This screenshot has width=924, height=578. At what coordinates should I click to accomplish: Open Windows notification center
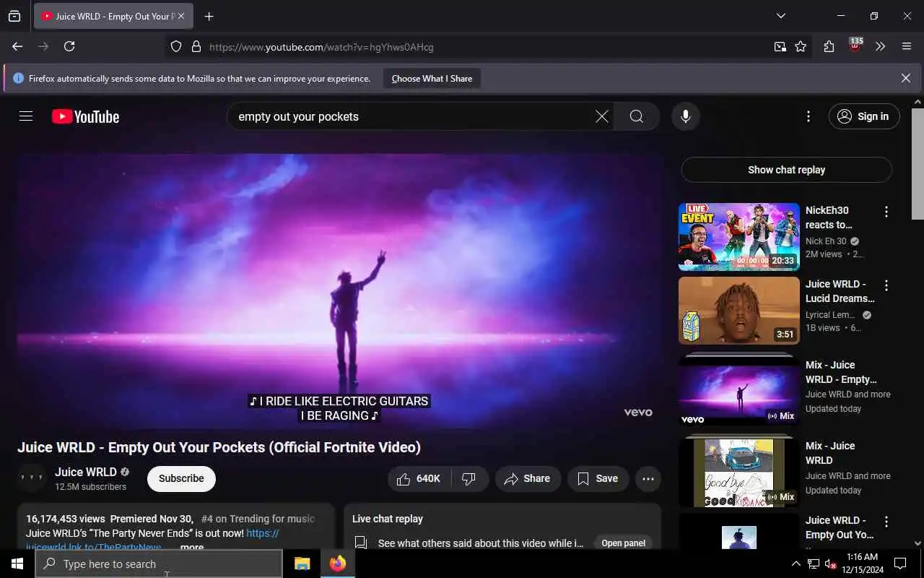point(900,564)
